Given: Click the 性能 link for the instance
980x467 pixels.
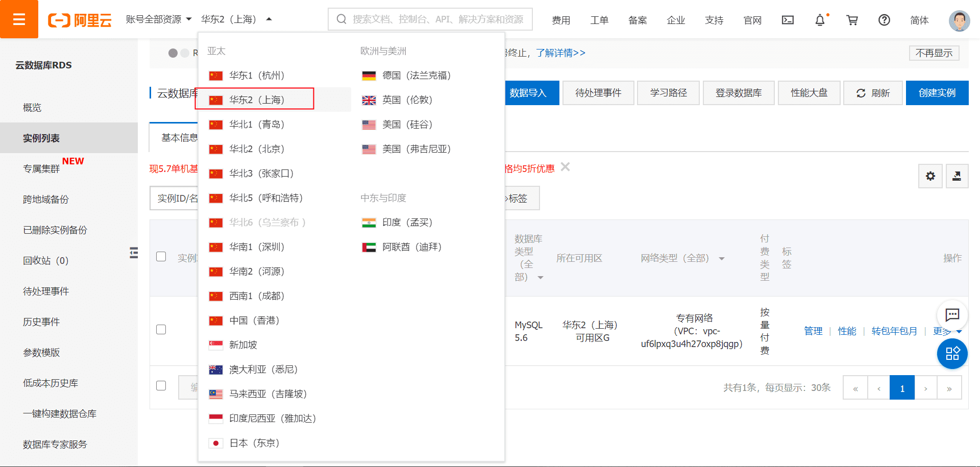Looking at the screenshot, I should click(x=847, y=331).
